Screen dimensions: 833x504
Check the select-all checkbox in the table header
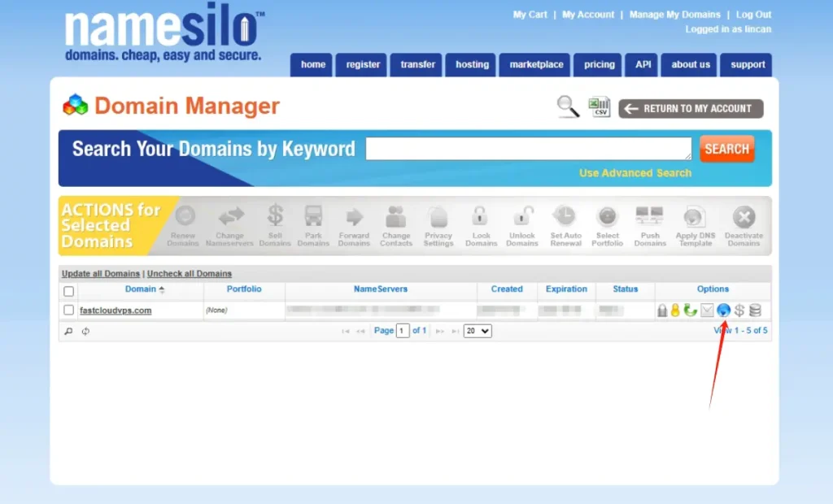(x=68, y=291)
